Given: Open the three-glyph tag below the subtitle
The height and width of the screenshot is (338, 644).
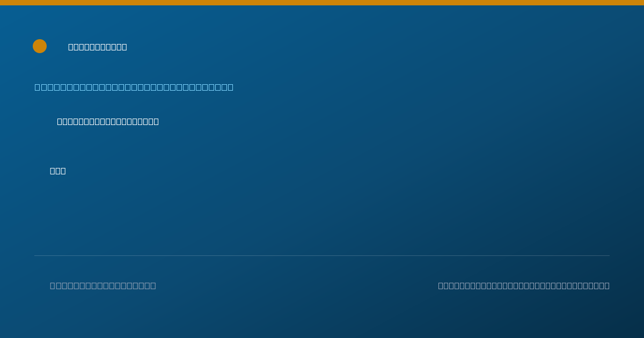Looking at the screenshot, I should [58, 171].
